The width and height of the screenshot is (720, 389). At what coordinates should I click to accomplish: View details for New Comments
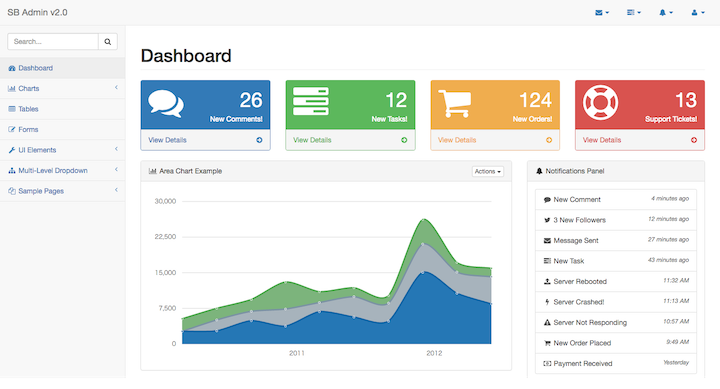coord(205,140)
